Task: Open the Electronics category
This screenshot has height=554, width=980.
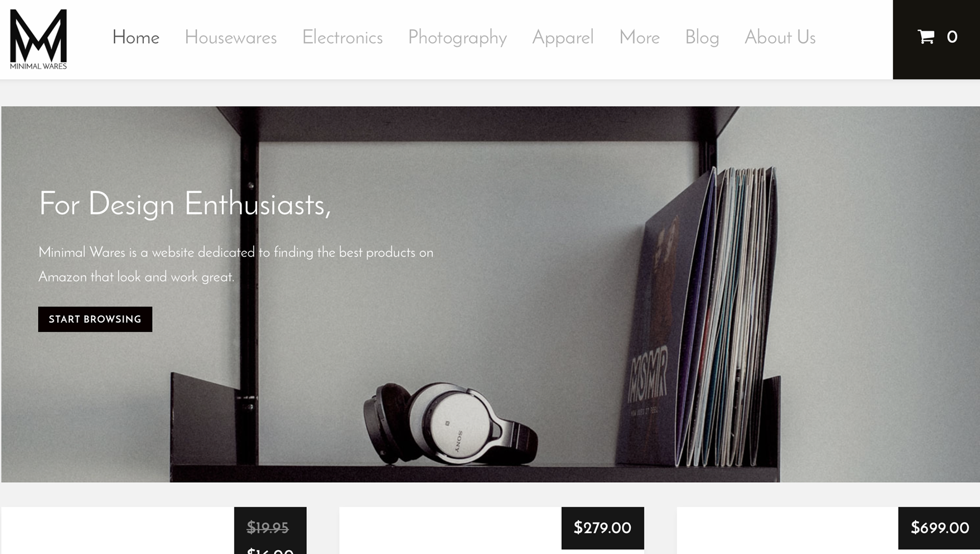Action: pos(342,37)
